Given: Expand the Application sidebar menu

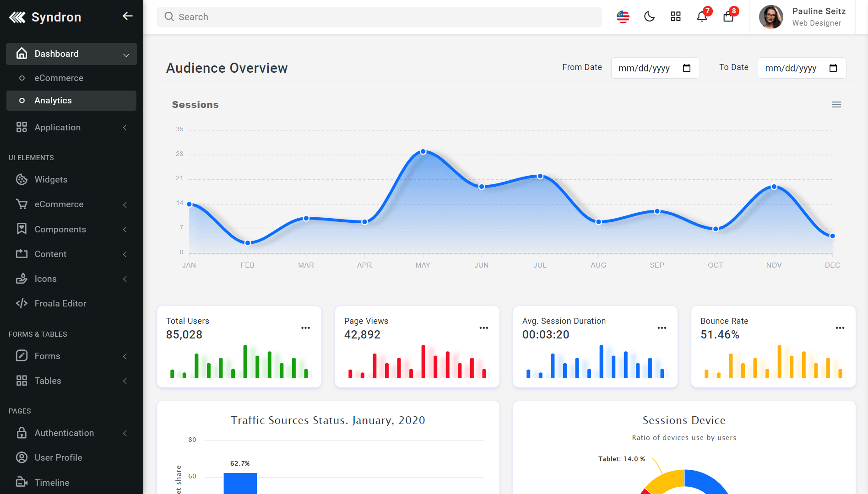Looking at the screenshot, I should [x=71, y=128].
